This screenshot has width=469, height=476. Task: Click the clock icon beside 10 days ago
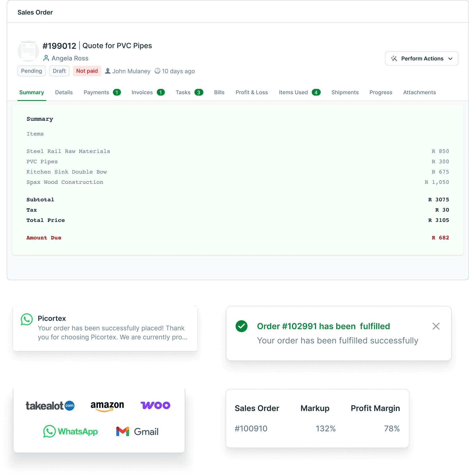click(x=157, y=71)
